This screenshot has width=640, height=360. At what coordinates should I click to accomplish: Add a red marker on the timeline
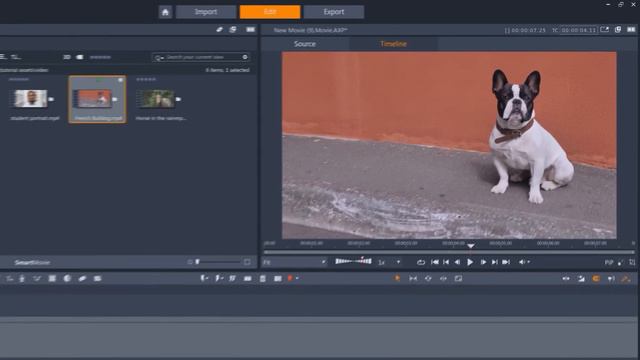coord(290,278)
